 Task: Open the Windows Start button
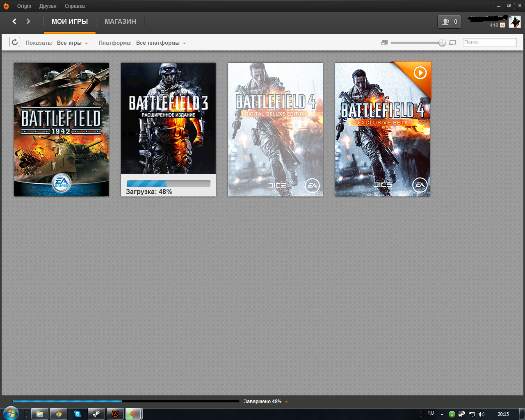(x=11, y=414)
